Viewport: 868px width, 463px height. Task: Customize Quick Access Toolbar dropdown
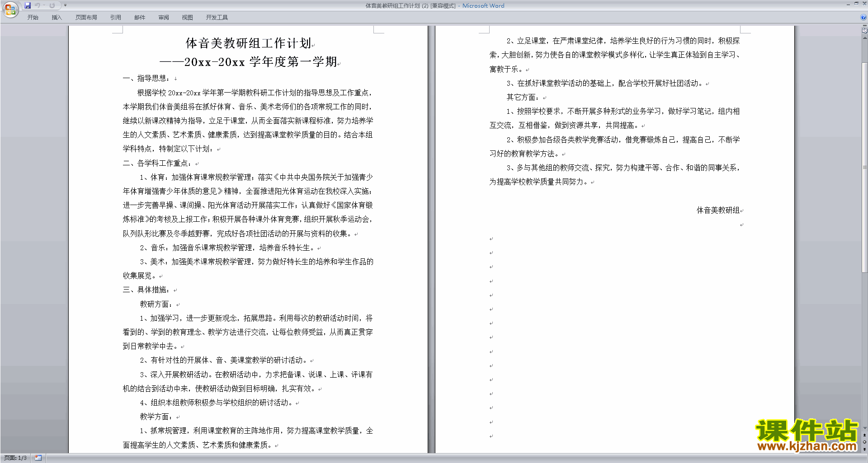click(65, 5)
